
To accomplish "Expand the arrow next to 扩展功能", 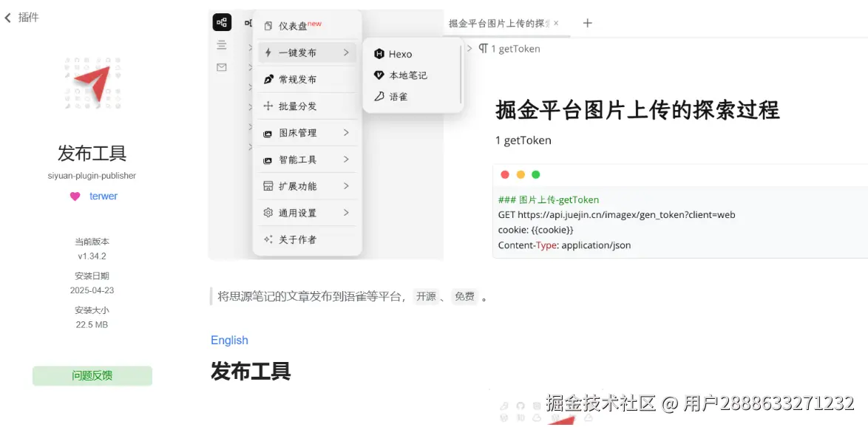I will (346, 186).
